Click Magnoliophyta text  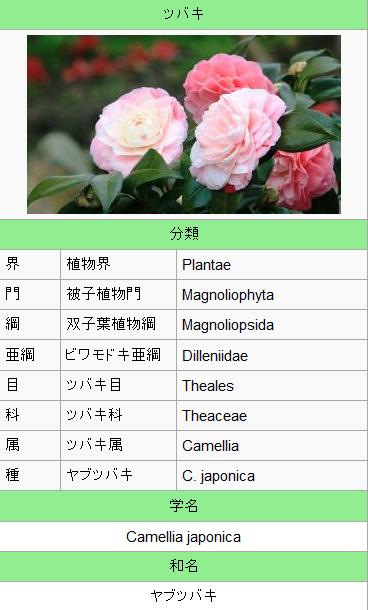(228, 295)
